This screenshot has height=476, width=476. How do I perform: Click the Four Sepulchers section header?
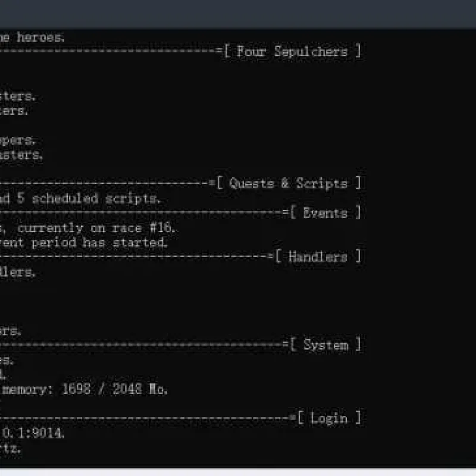[292, 51]
